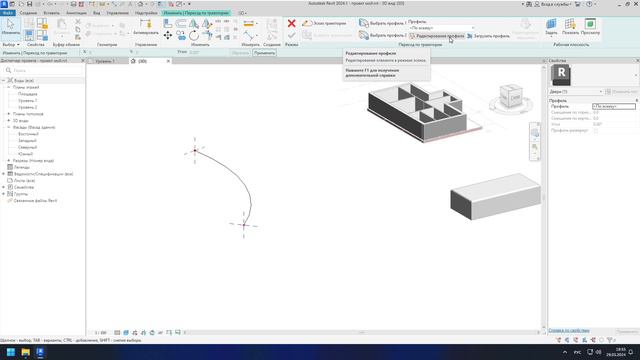640x360 pixels.
Task: Open the Управление (Manage) ribbon tab
Action: (x=118, y=13)
